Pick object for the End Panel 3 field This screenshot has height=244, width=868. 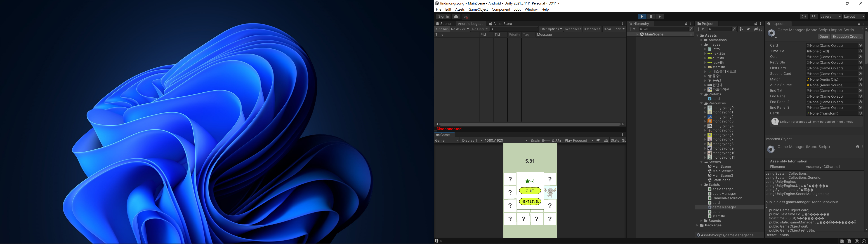860,108
